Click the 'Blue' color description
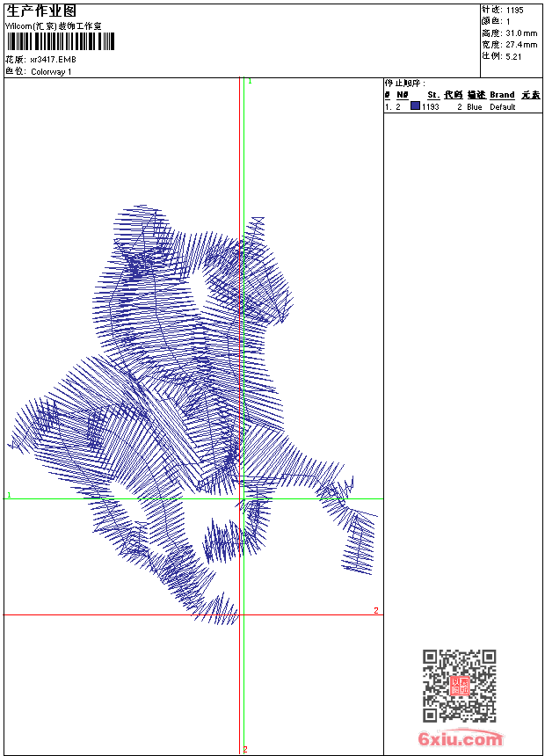 [x=474, y=107]
